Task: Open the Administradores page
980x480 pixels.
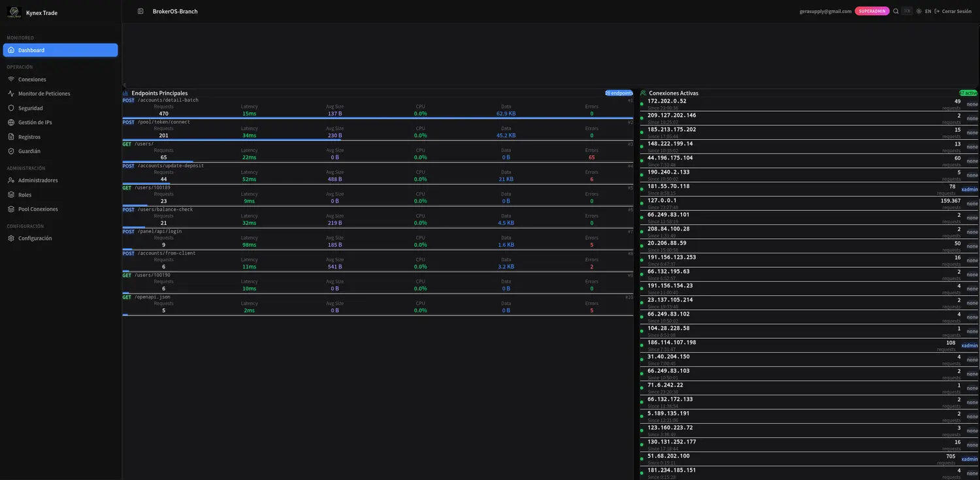Action: [61, 180]
